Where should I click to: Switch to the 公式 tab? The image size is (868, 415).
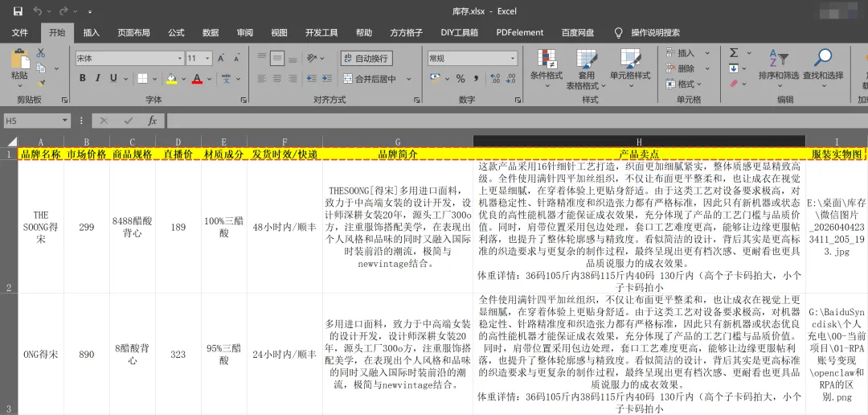tap(176, 33)
